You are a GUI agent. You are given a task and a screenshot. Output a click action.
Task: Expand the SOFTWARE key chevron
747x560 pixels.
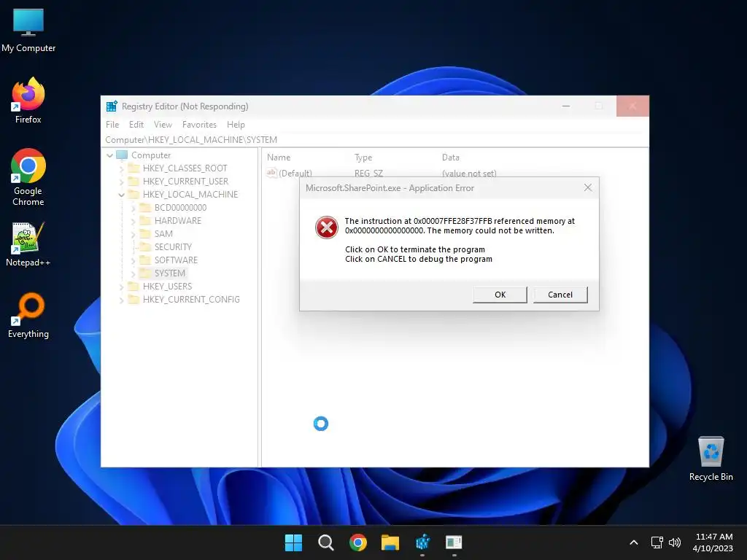[133, 260]
